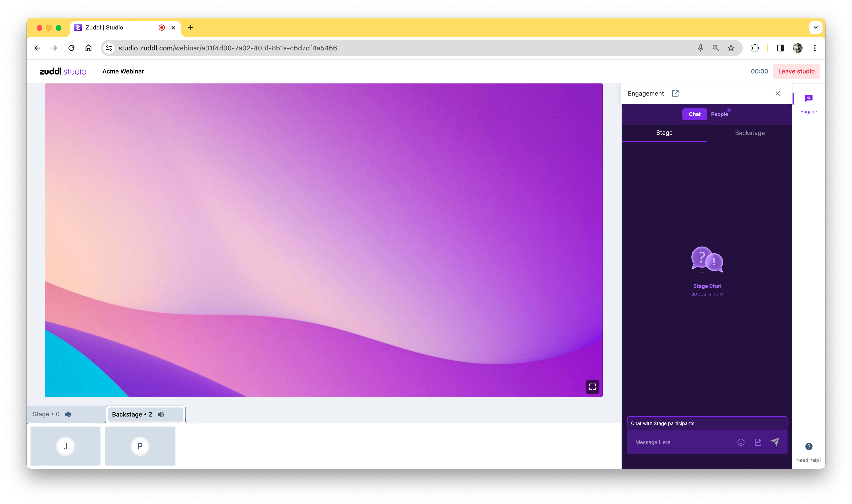This screenshot has height=504, width=852.
Task: Switch to the People tab
Action: click(719, 114)
